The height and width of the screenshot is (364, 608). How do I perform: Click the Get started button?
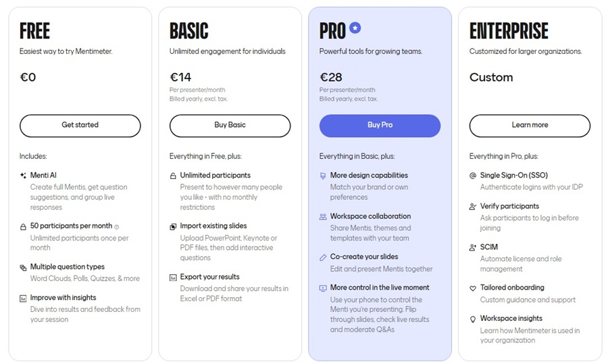pyautogui.click(x=80, y=126)
